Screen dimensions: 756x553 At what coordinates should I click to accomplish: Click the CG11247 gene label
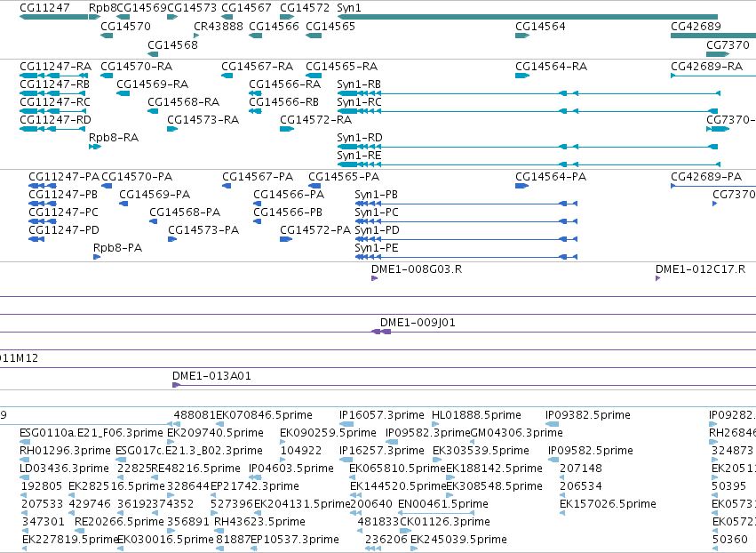pos(44,8)
